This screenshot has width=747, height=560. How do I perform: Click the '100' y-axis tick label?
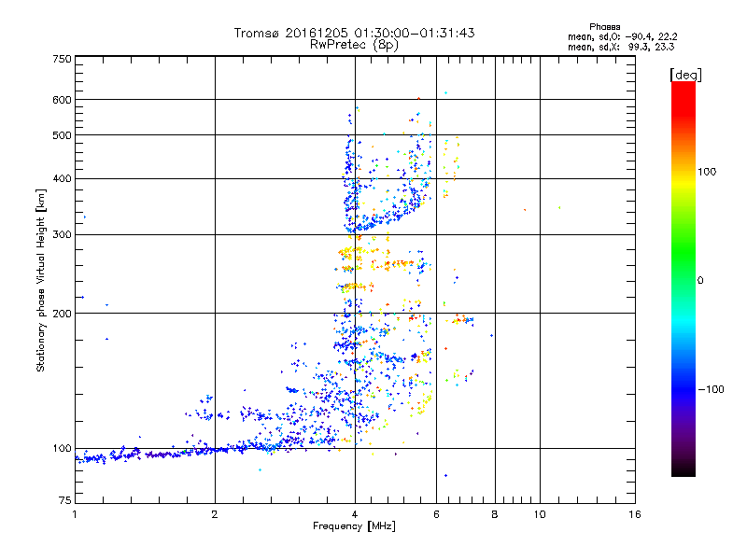click(x=62, y=449)
